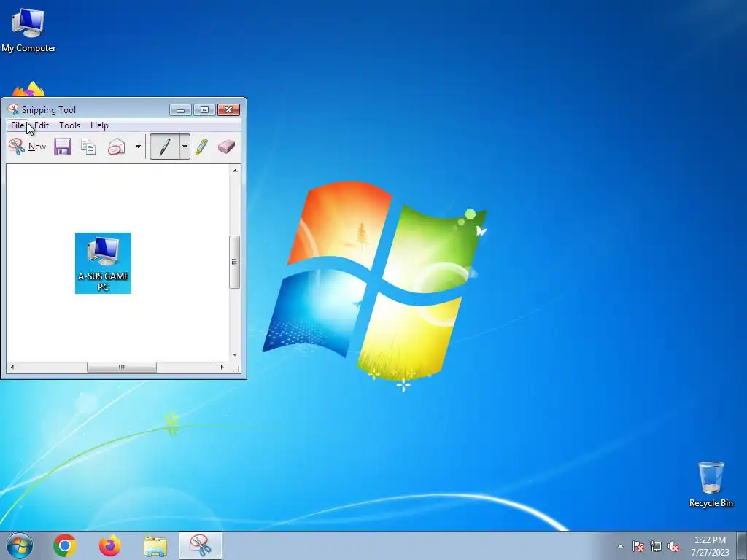Click the New snip scissors button
The width and height of the screenshot is (747, 560).
coord(27,147)
